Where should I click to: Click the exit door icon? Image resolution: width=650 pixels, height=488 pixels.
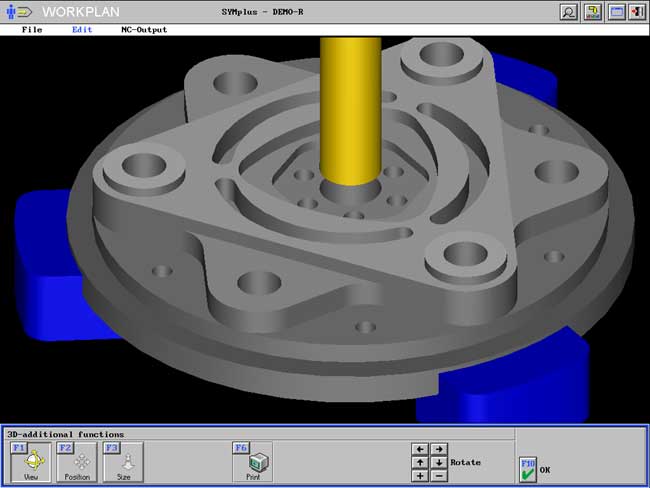[x=637, y=12]
